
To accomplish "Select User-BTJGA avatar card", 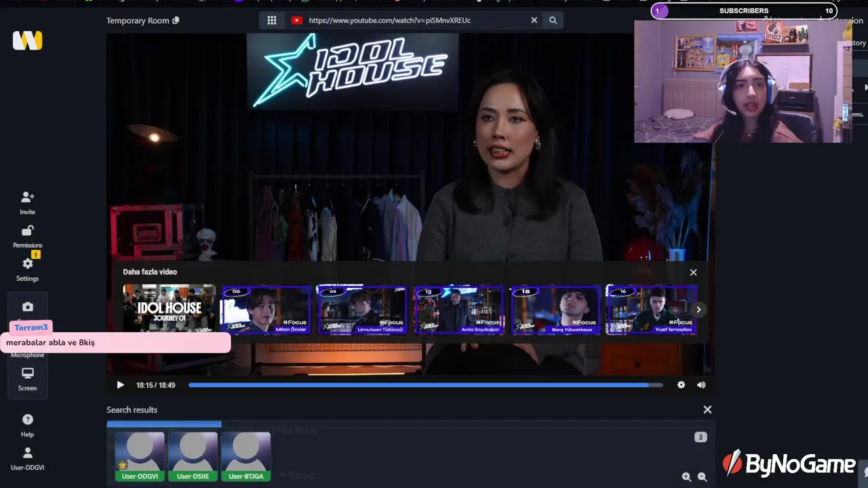I will (x=245, y=457).
